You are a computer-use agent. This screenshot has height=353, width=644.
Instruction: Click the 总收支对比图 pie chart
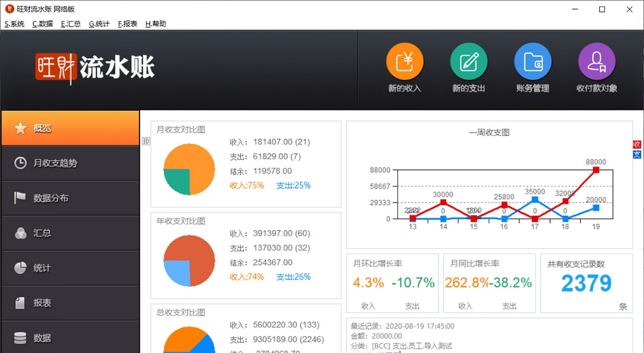tap(189, 340)
